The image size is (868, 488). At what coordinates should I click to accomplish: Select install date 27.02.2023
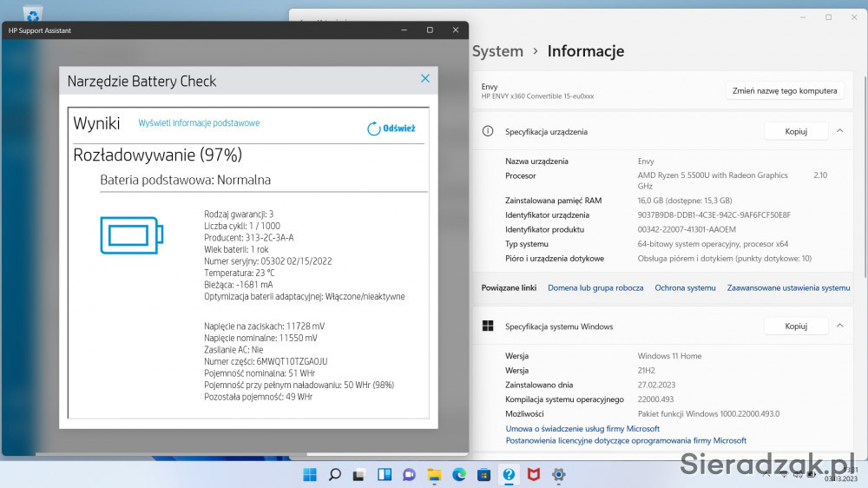[656, 385]
